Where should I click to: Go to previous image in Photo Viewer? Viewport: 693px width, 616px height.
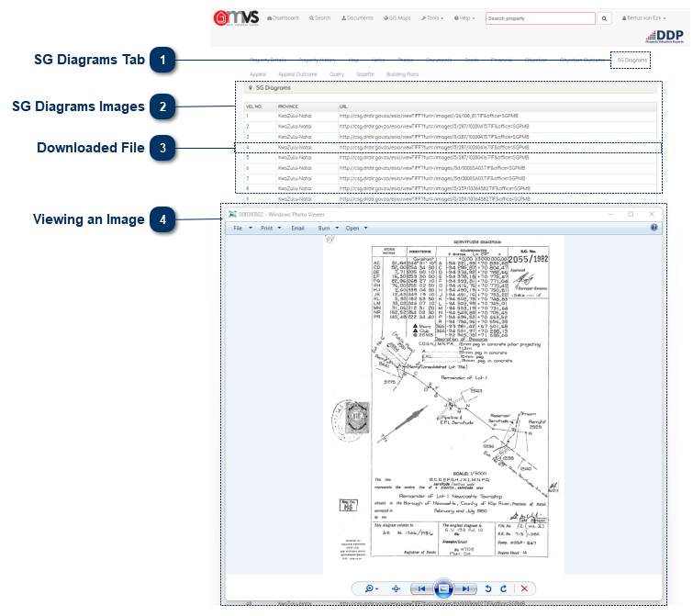(421, 588)
